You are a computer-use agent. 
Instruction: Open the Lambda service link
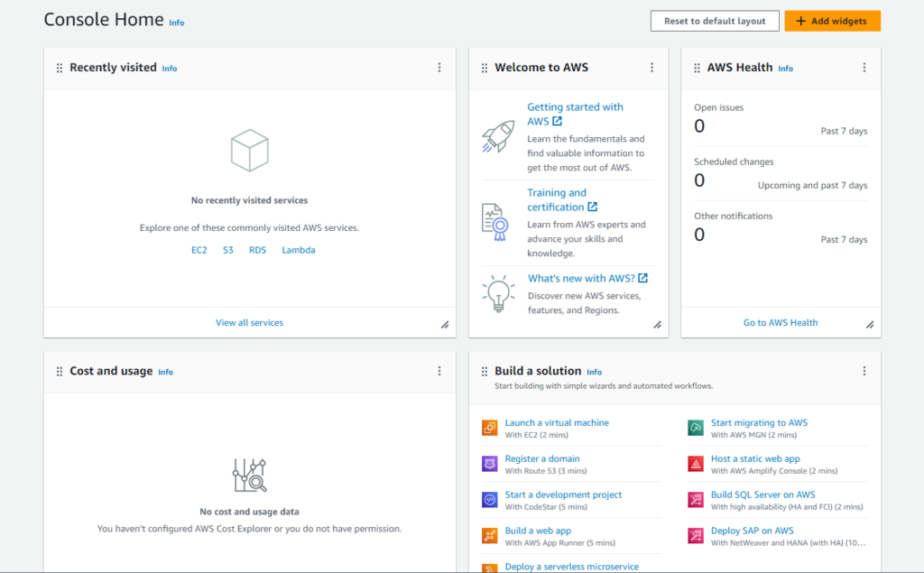(x=298, y=250)
